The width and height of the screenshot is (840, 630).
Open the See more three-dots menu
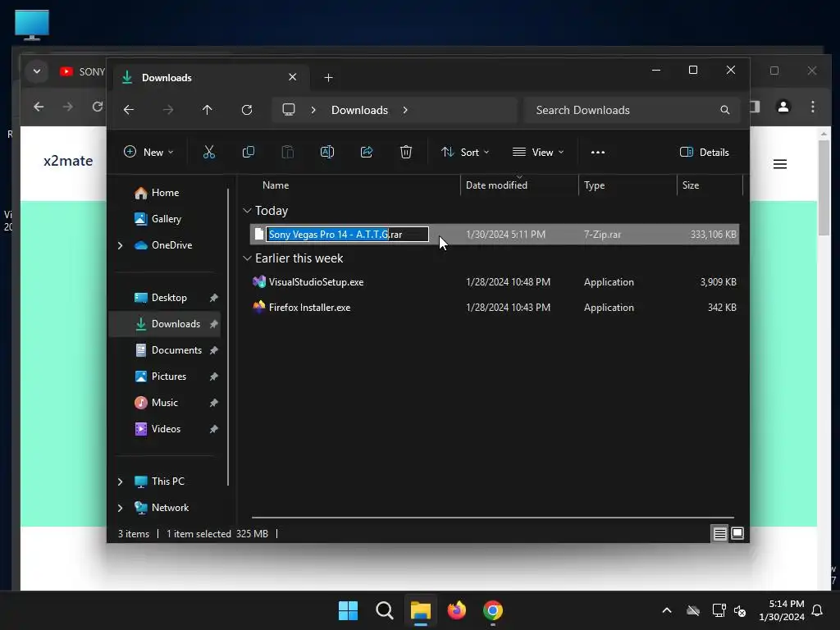tap(597, 152)
